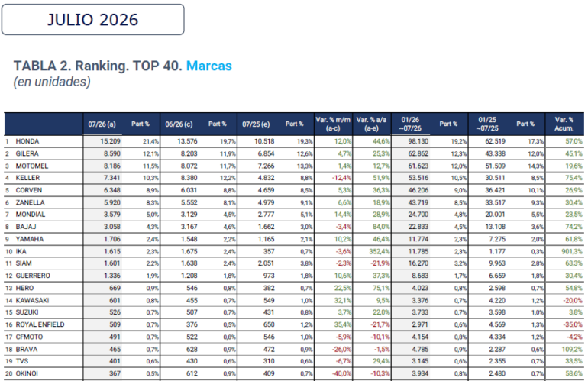
Task: Select the Var. % Acum. column header
Action: 564,124
